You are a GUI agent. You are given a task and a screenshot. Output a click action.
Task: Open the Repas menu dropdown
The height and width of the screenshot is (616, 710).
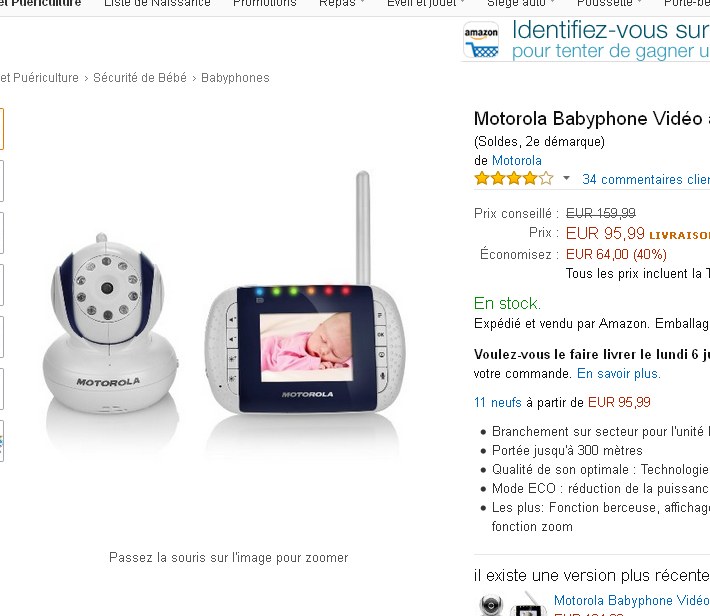(341, 4)
